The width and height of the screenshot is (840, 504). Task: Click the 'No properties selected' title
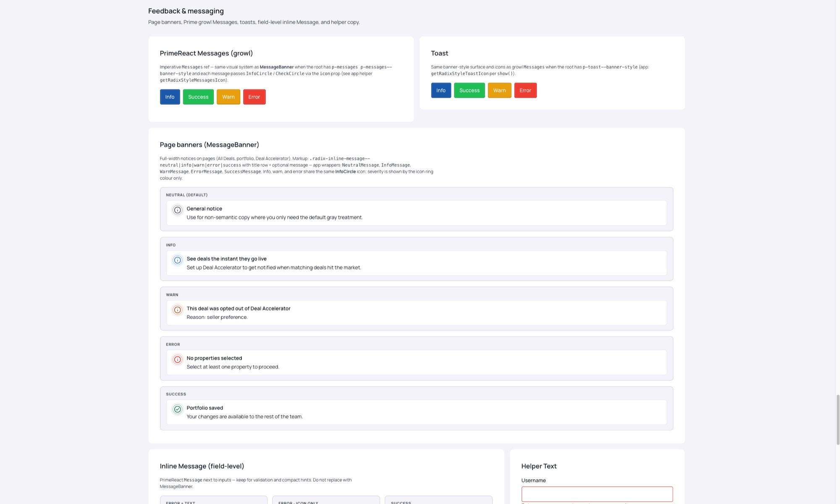tap(214, 358)
